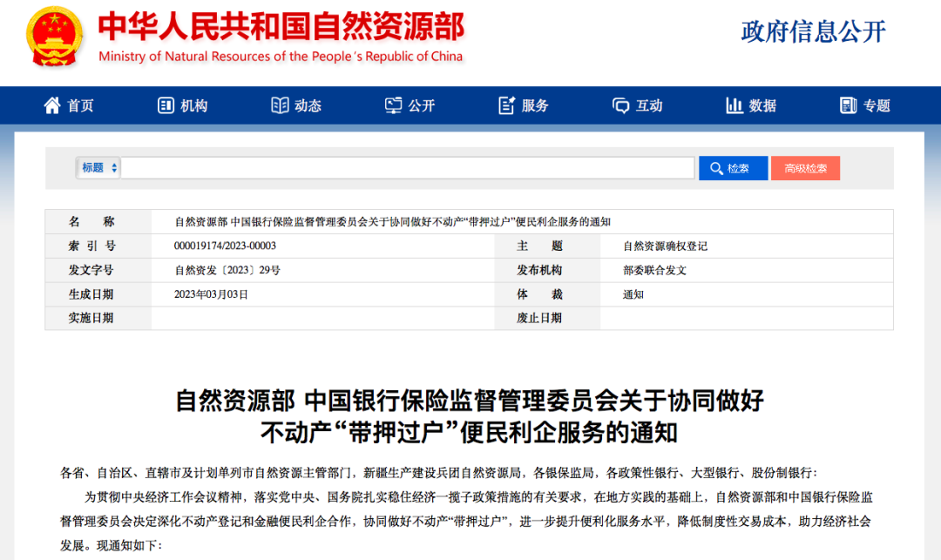Click the 专题 icon in navigation
Image resolution: width=941 pixels, height=560 pixels.
click(848, 105)
